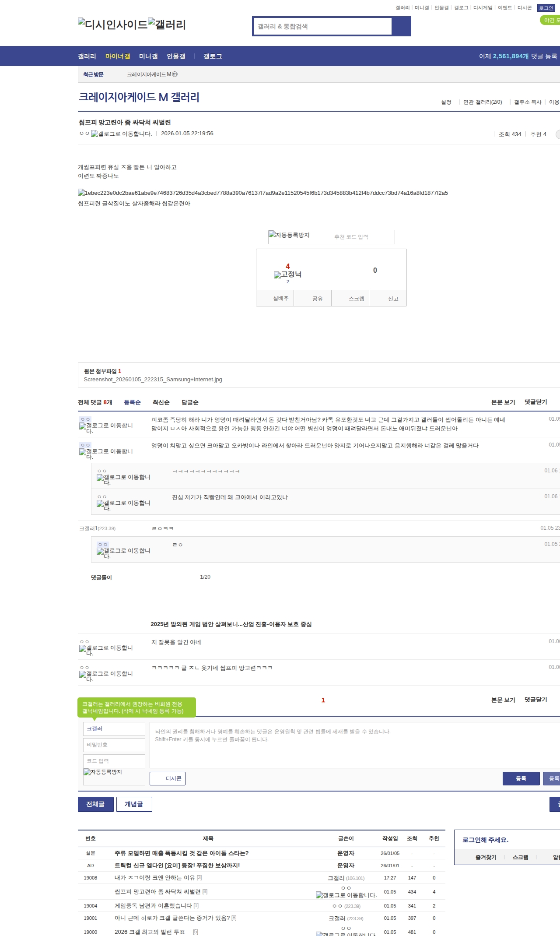Submit comment with the 등록 button
The height and width of the screenshot is (936, 560).
coord(521,778)
